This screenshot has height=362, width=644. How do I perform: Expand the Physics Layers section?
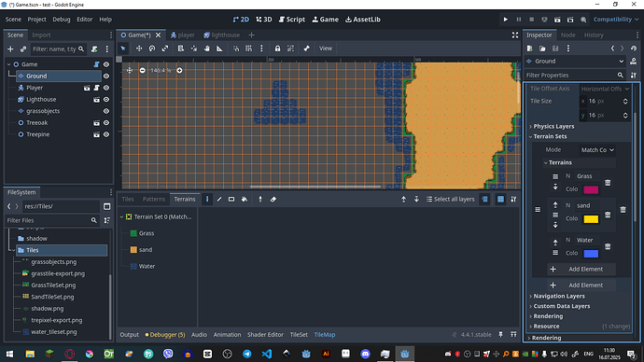(x=553, y=126)
